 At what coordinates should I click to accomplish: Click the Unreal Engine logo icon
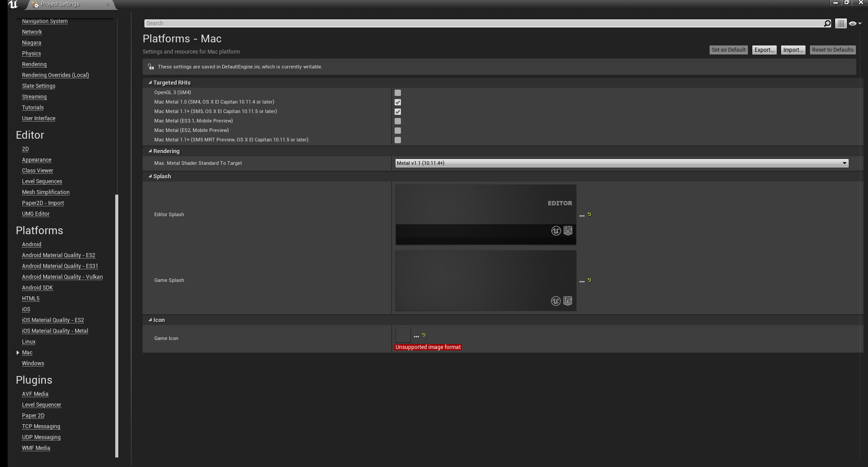pos(13,5)
